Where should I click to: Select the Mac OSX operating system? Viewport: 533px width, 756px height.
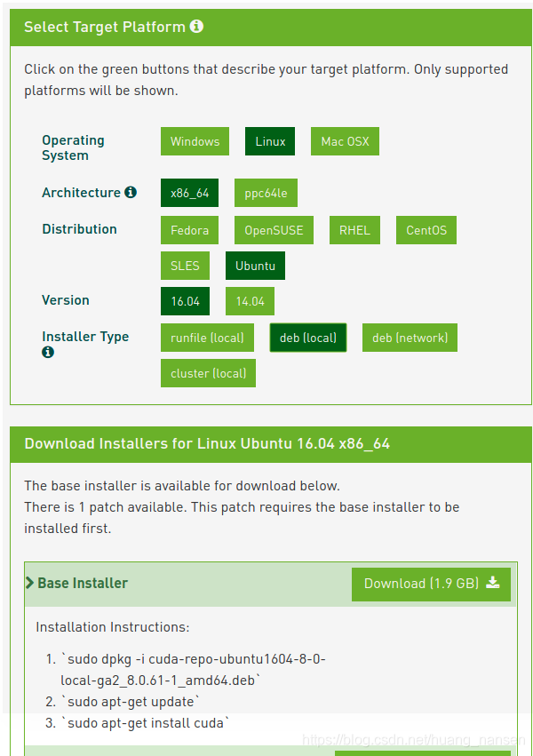(345, 141)
